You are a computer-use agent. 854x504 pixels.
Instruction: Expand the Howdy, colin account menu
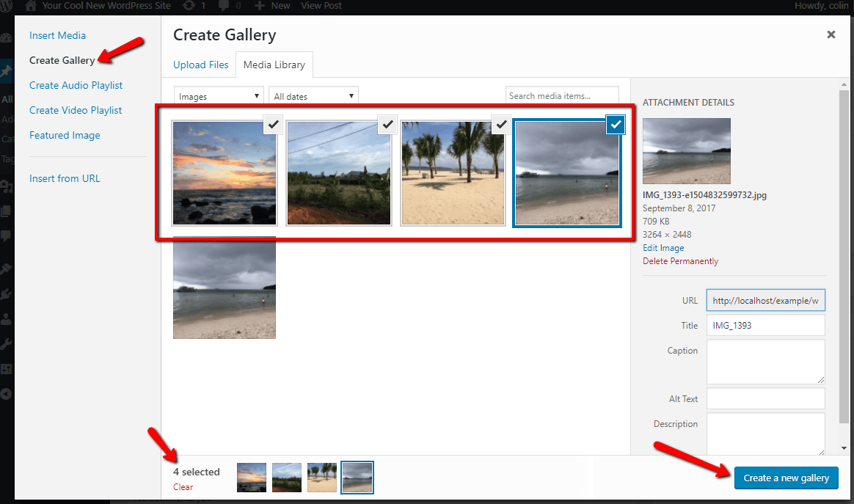point(821,6)
